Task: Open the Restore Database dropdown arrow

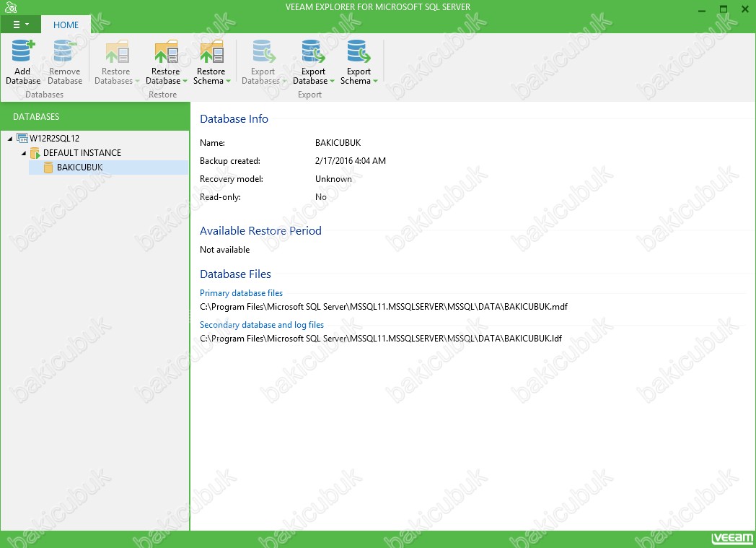Action: 185,81
